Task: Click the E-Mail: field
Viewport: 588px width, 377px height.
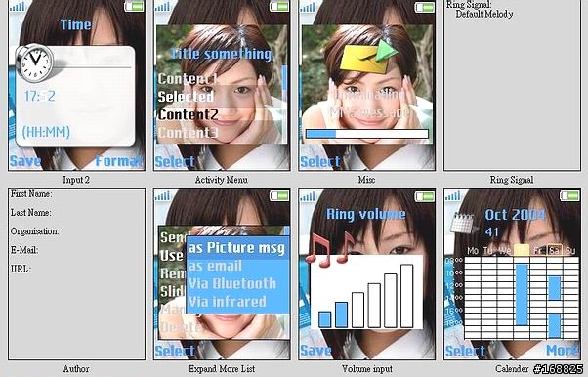Action: (24, 250)
